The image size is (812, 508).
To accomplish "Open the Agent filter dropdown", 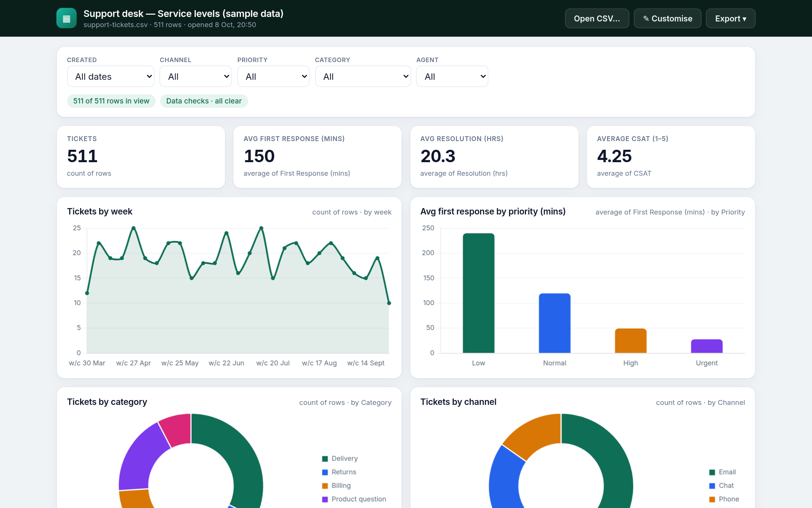I will point(452,76).
